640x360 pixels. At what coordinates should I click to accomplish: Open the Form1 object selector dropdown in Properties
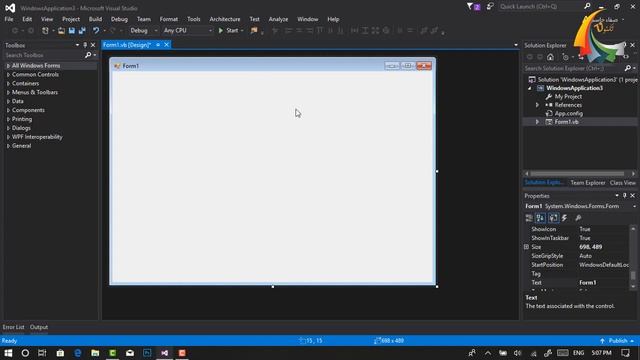634,206
